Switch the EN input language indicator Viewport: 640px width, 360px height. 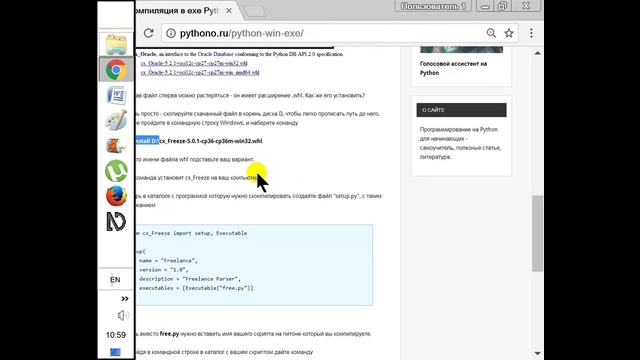(115, 280)
